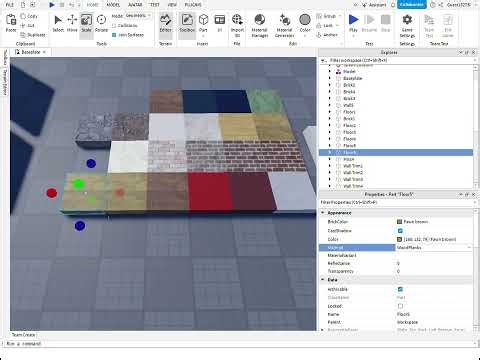Click the Paste clipboard icon

pos(11,20)
